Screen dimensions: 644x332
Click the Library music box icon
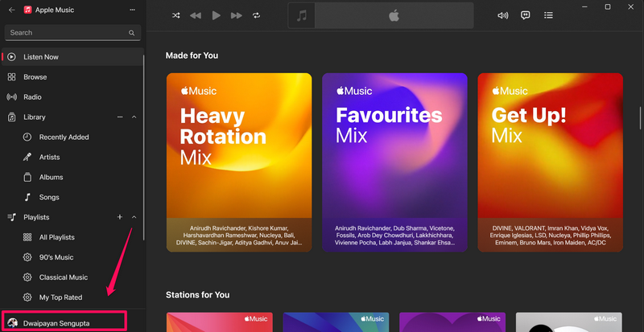coord(11,117)
